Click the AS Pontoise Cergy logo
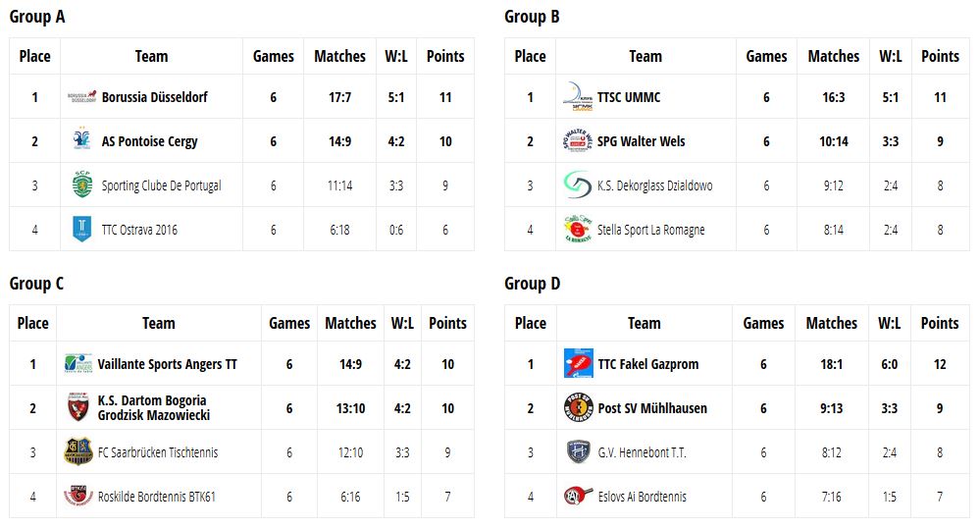980x528 pixels. 81,141
